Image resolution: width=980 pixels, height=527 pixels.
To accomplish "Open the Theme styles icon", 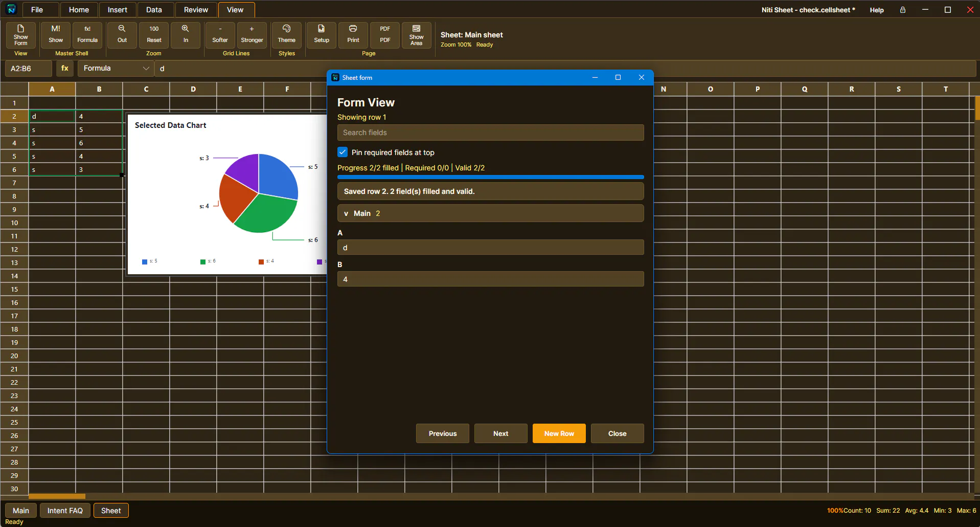I will tap(286, 29).
